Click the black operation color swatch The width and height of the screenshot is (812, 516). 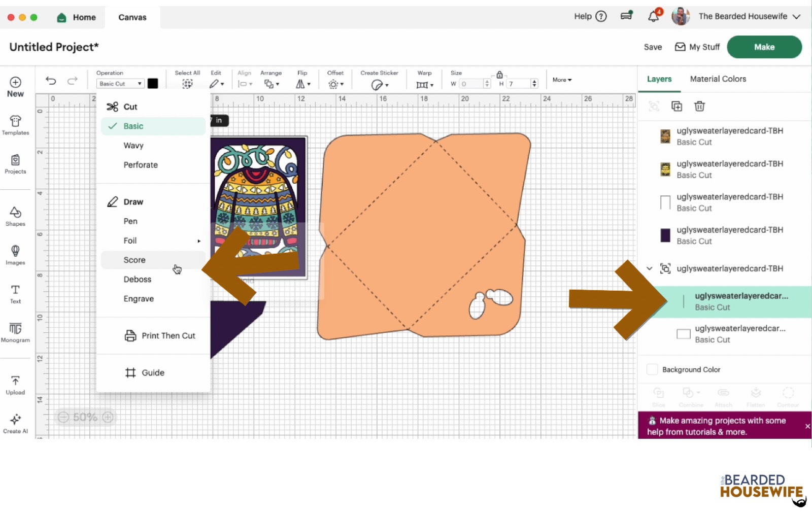153,84
